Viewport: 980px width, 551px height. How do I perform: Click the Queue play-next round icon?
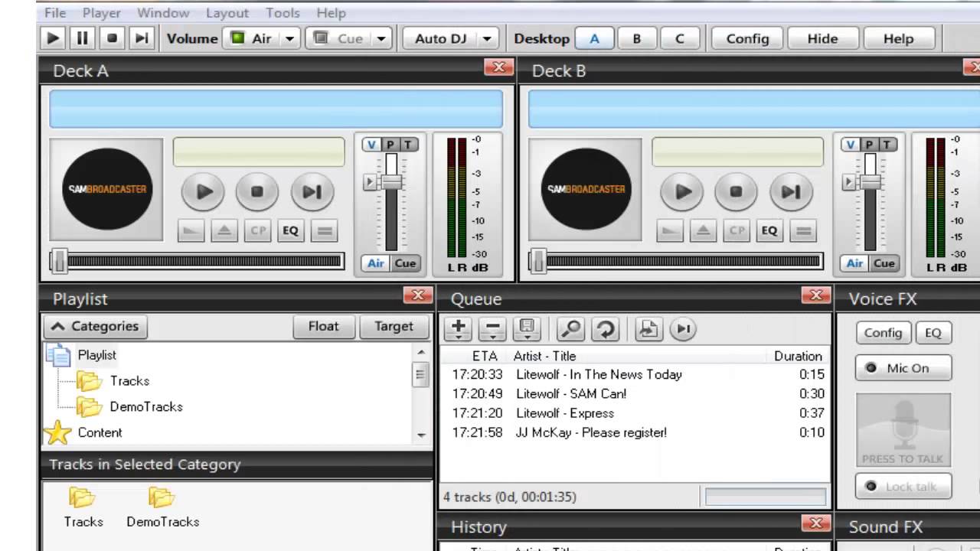point(683,329)
